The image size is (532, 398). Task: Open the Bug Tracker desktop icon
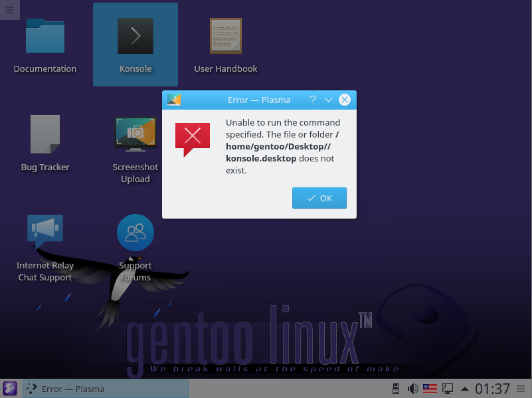tap(45, 134)
